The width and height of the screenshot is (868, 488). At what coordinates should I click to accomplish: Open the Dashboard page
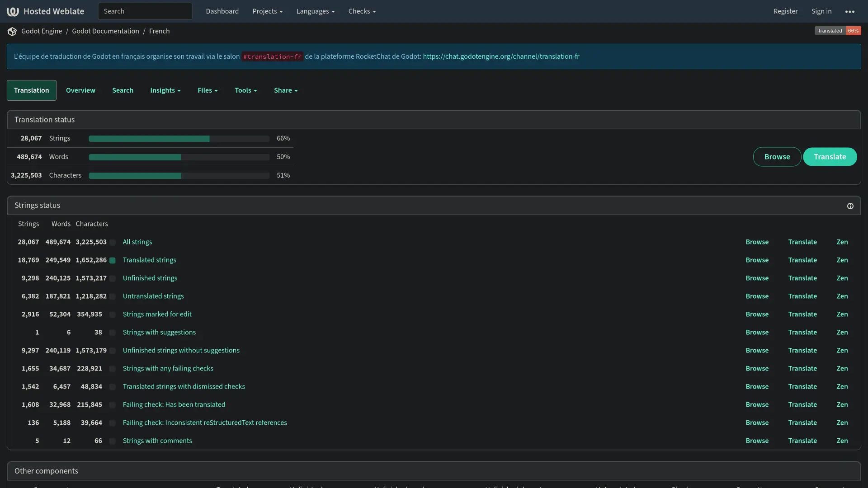(222, 11)
